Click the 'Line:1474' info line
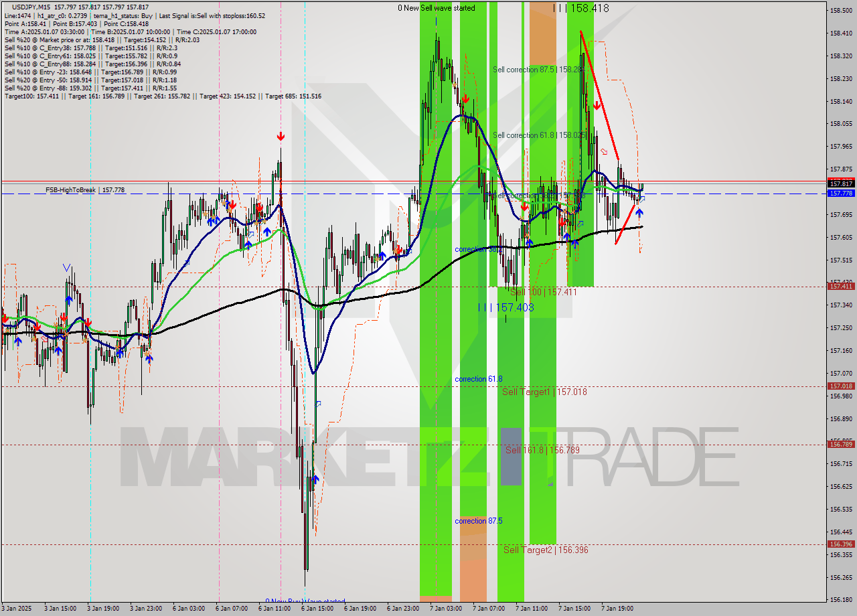This screenshot has height=616, width=857. [x=135, y=15]
